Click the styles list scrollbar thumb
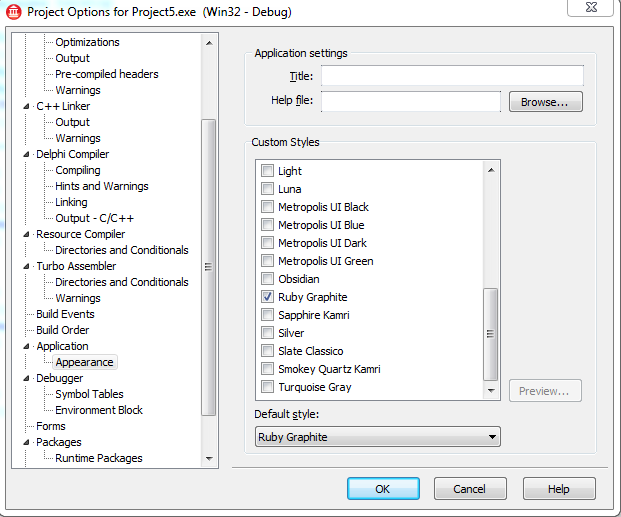Viewport: 621px width, 517px height. click(x=491, y=334)
